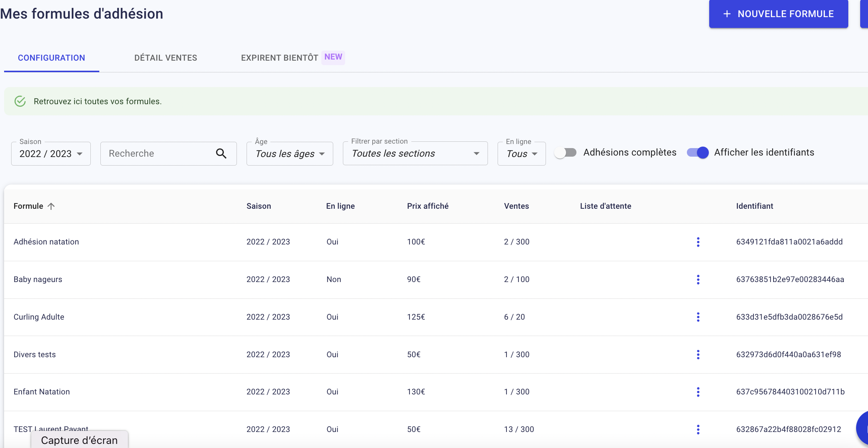The image size is (868, 448).
Task: Click the Nouvelle formule button
Action: tap(779, 14)
